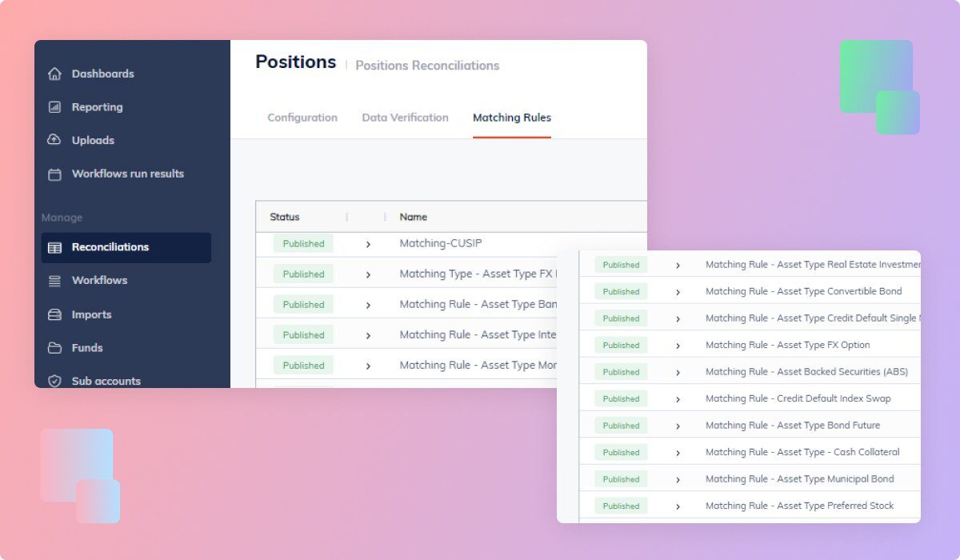Expand the Asset Type Preferred Stock rule
Viewport: 960px width, 560px height.
click(x=676, y=505)
